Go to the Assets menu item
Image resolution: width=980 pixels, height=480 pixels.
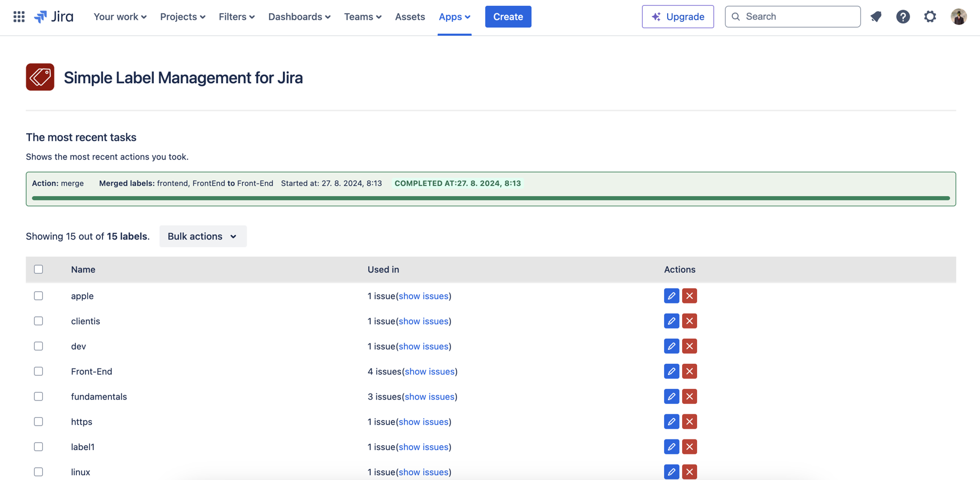click(x=410, y=17)
